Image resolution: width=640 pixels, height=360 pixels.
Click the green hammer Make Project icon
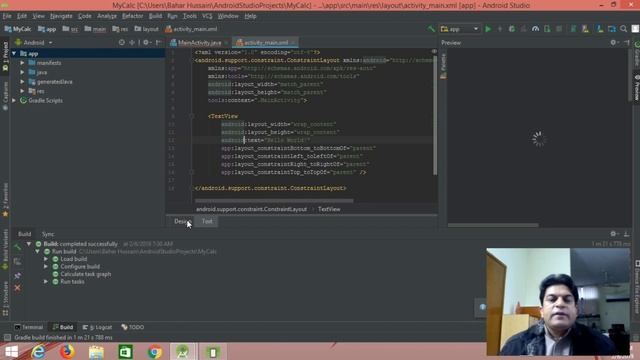(x=431, y=29)
